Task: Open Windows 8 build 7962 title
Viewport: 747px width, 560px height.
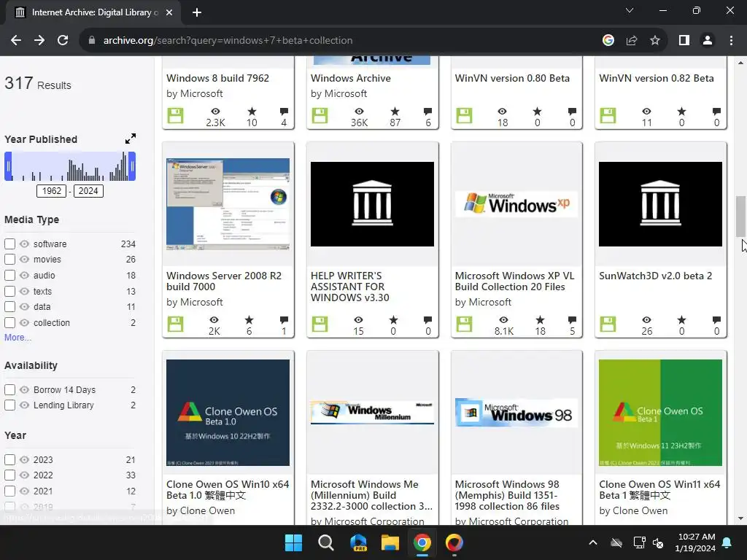Action: pyautogui.click(x=217, y=78)
